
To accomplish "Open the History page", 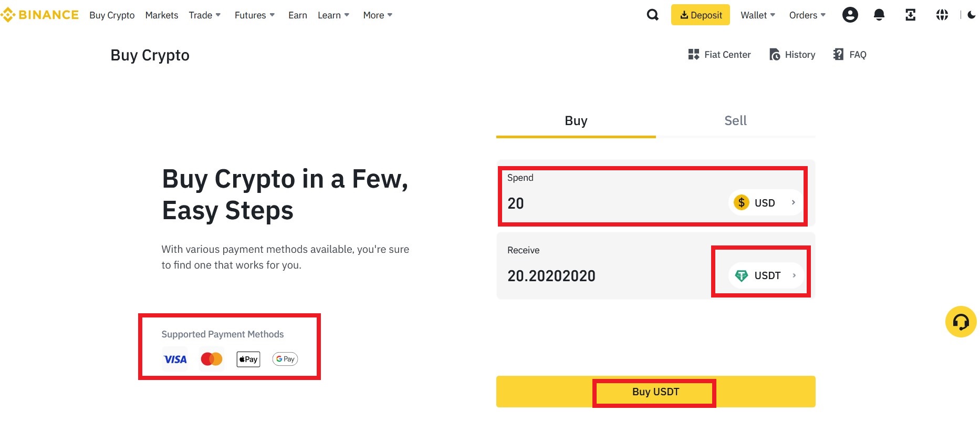I will point(792,55).
